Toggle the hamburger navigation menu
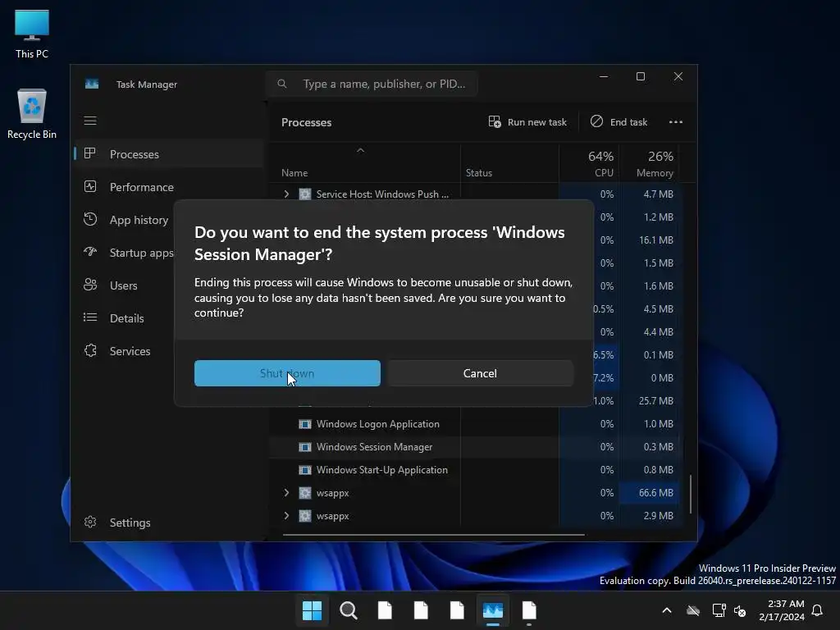This screenshot has width=840, height=630. [x=90, y=121]
